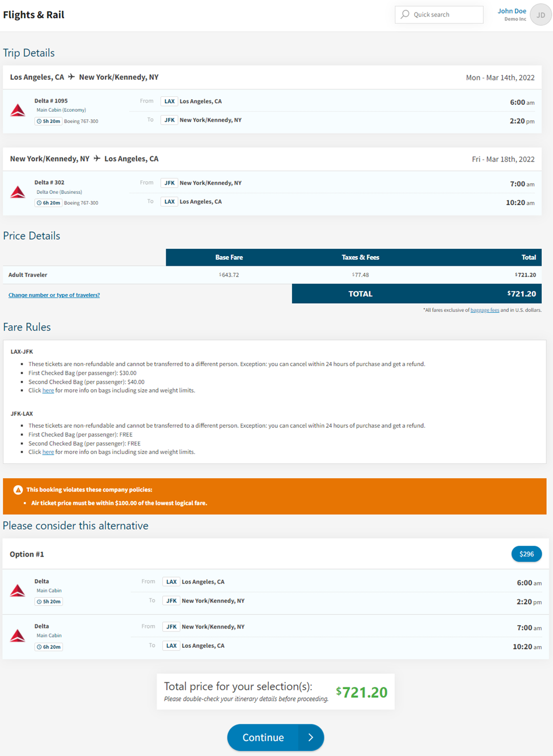The width and height of the screenshot is (553, 756).
Task: Click the Adult Traveler row label
Action: pyautogui.click(x=28, y=275)
